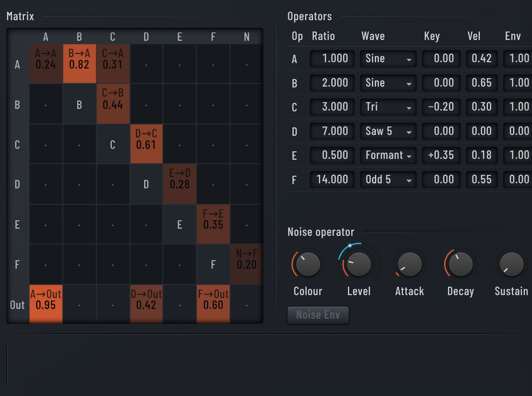Click operator E Key field +0.35
Screen dimensions: 532x396
pos(441,155)
